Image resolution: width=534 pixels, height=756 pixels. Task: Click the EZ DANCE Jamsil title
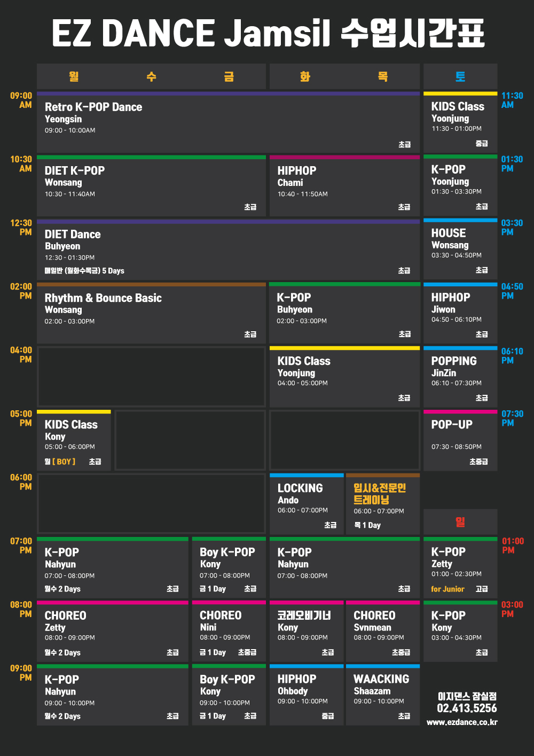(x=268, y=33)
